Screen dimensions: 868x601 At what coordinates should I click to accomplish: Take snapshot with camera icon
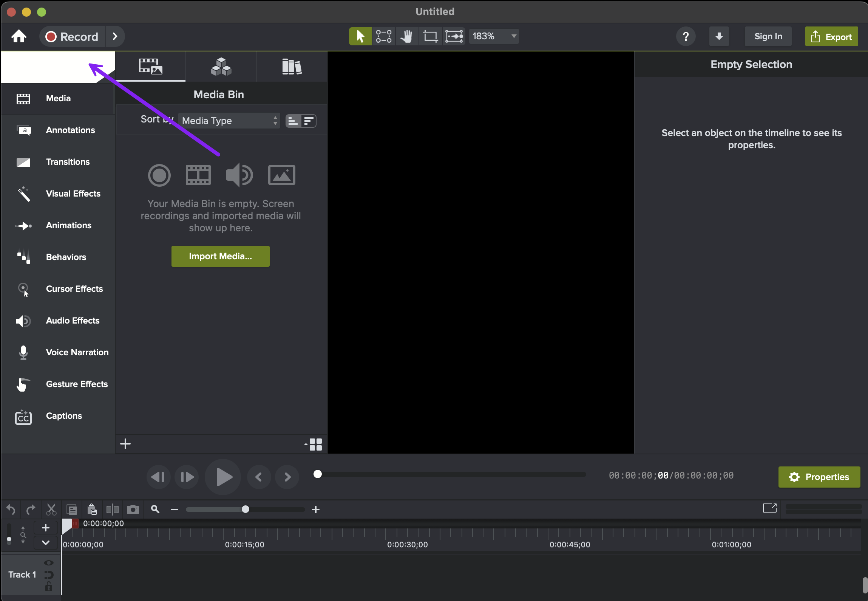point(133,510)
